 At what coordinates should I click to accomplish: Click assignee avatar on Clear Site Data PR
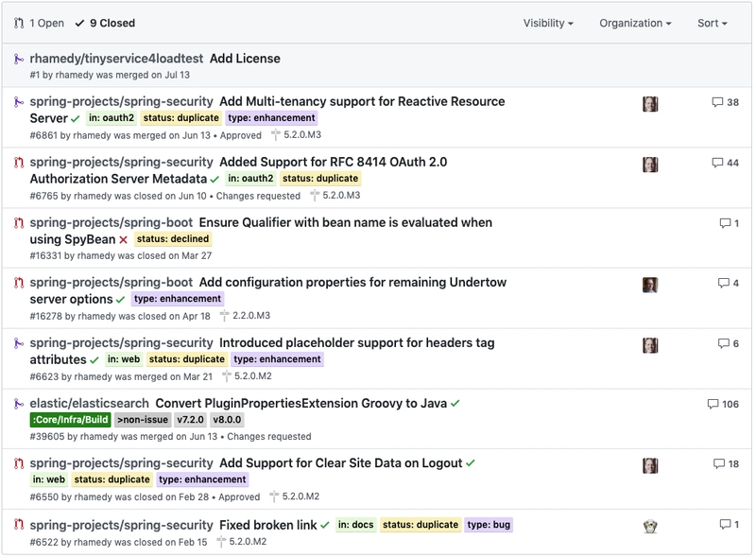tap(650, 465)
